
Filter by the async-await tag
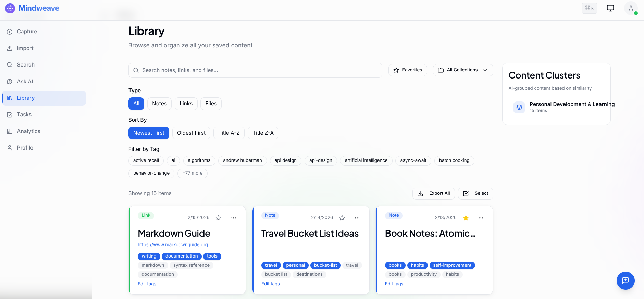(x=413, y=160)
